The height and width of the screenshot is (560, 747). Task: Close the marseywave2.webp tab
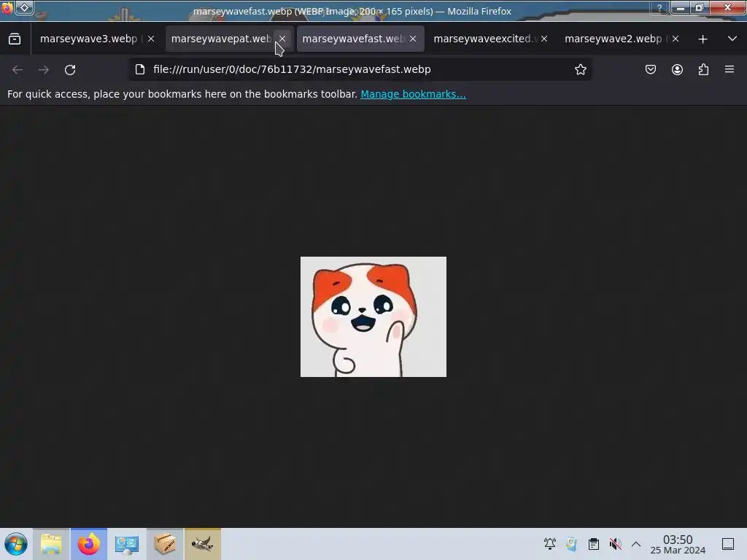[675, 39]
